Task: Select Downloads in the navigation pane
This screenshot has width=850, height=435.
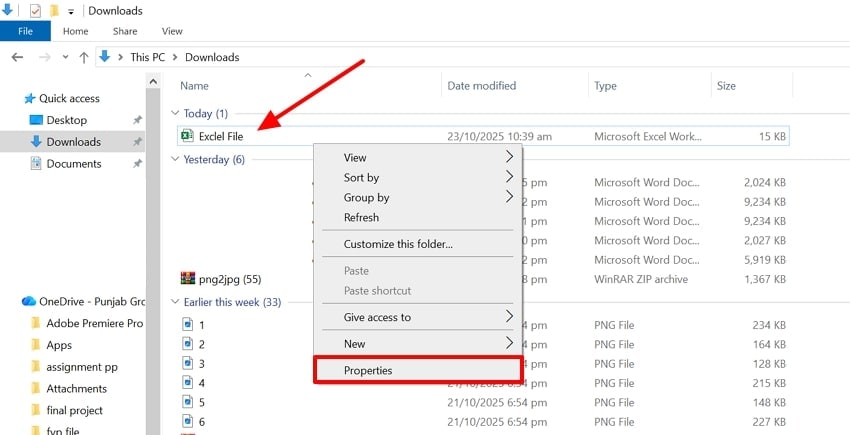Action: pyautogui.click(x=73, y=142)
